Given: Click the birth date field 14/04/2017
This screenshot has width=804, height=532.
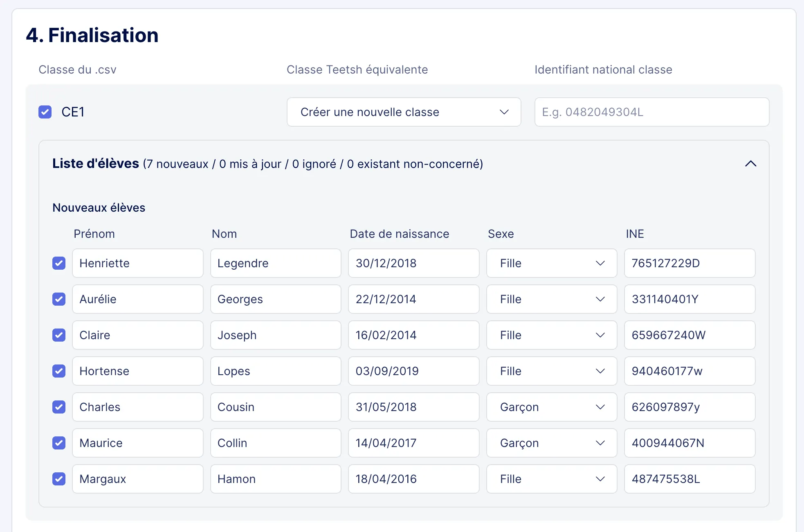Looking at the screenshot, I should point(414,443).
